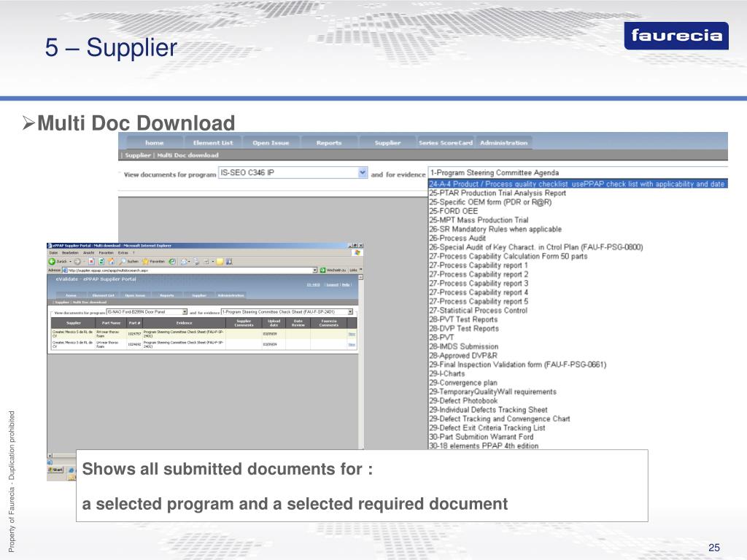Screen dimensions: 747x560
Task: Select 28-Approved DVP&R entry
Action: point(463,356)
